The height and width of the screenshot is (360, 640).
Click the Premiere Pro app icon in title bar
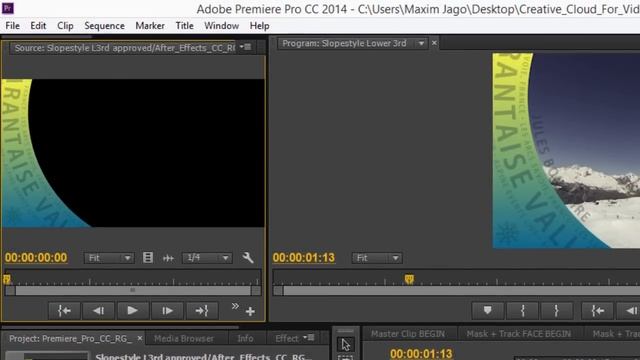[x=8, y=8]
